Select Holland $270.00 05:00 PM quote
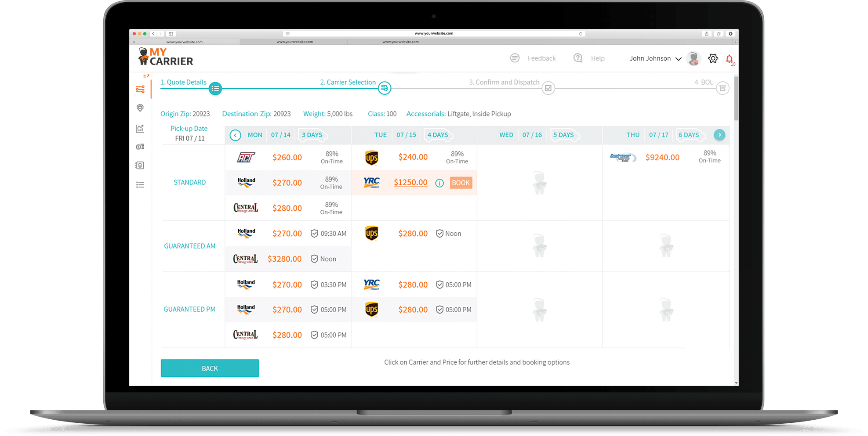Image resolution: width=868 pixels, height=436 pixels. click(288, 310)
